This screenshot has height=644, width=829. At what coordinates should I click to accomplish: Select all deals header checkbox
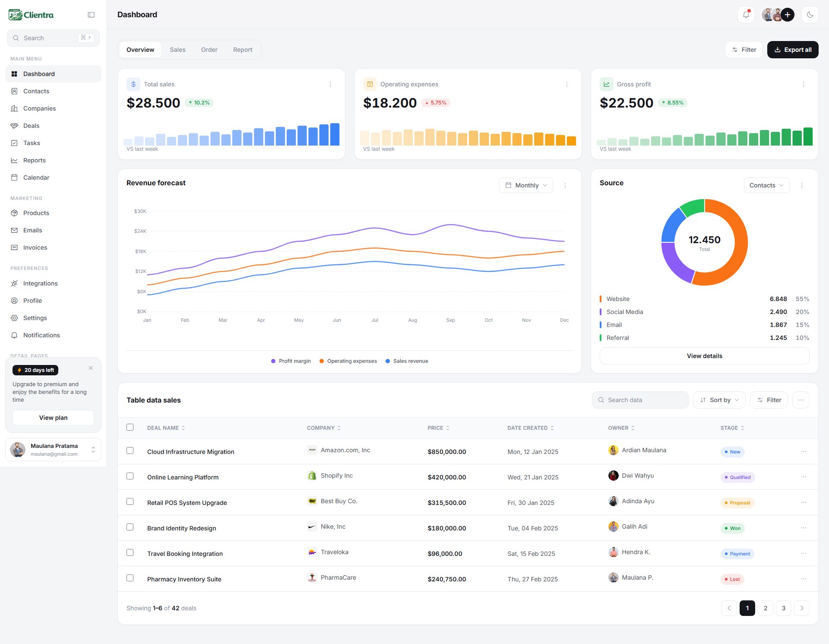pyautogui.click(x=130, y=427)
